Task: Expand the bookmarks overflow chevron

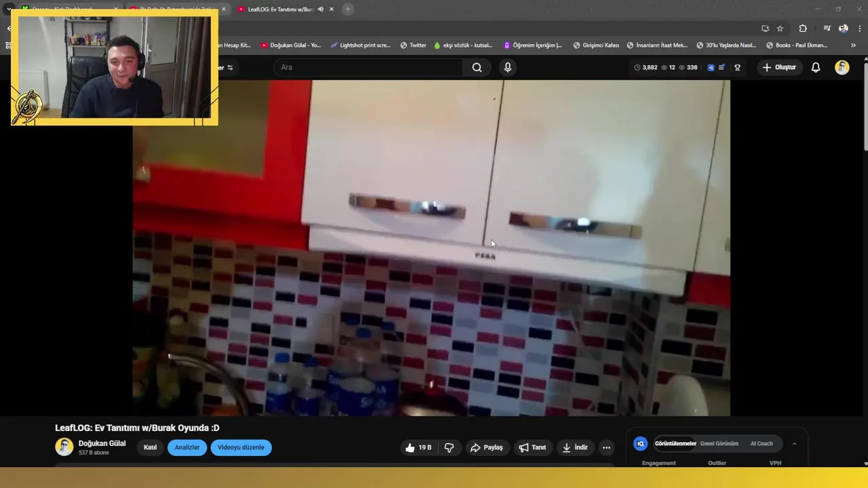Action: 853,45
